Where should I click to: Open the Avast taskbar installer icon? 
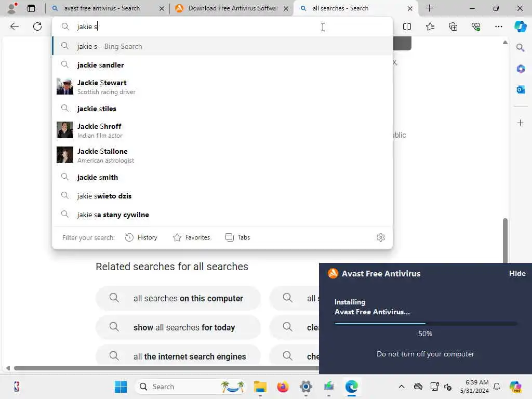click(328, 387)
